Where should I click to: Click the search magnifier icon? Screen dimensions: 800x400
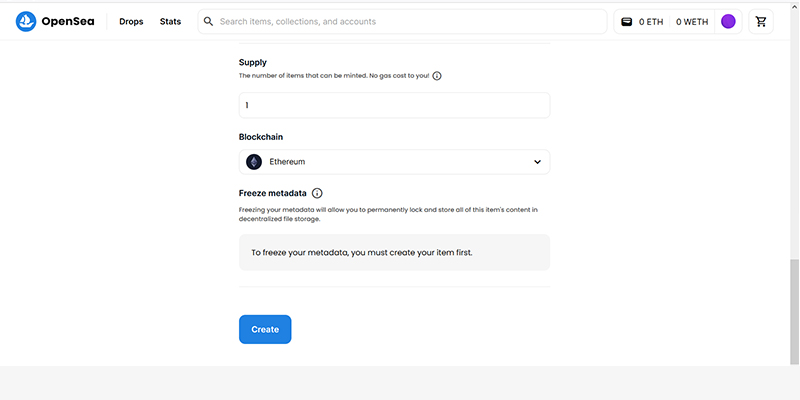(208, 21)
